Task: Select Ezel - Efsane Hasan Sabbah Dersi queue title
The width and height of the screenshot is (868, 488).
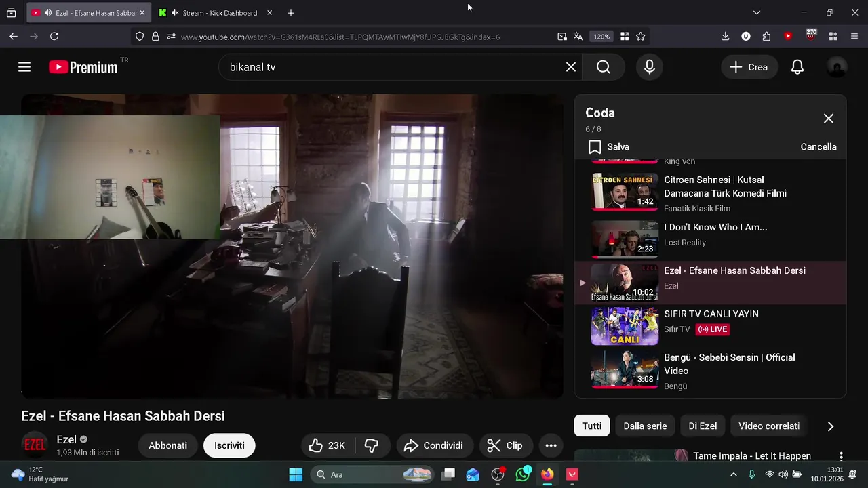Action: click(734, 270)
